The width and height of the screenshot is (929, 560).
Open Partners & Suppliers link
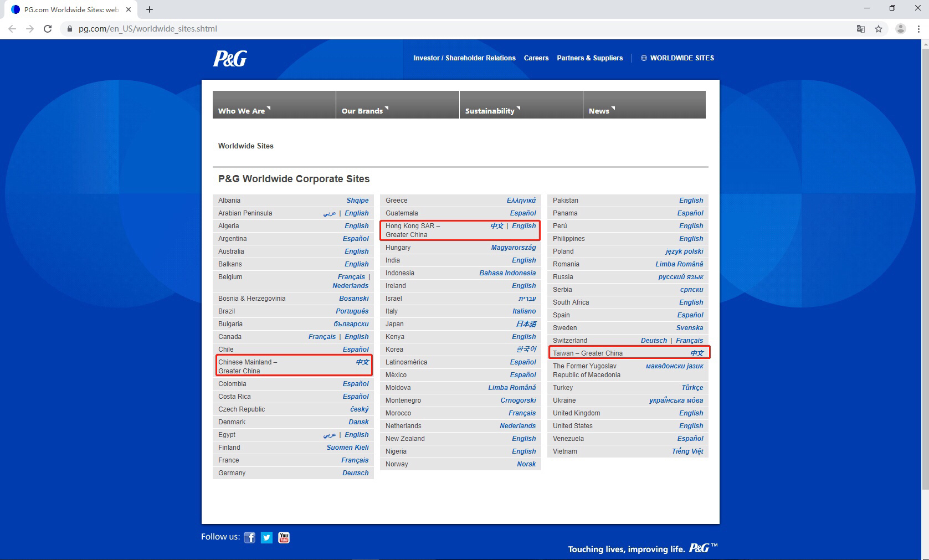[590, 58]
